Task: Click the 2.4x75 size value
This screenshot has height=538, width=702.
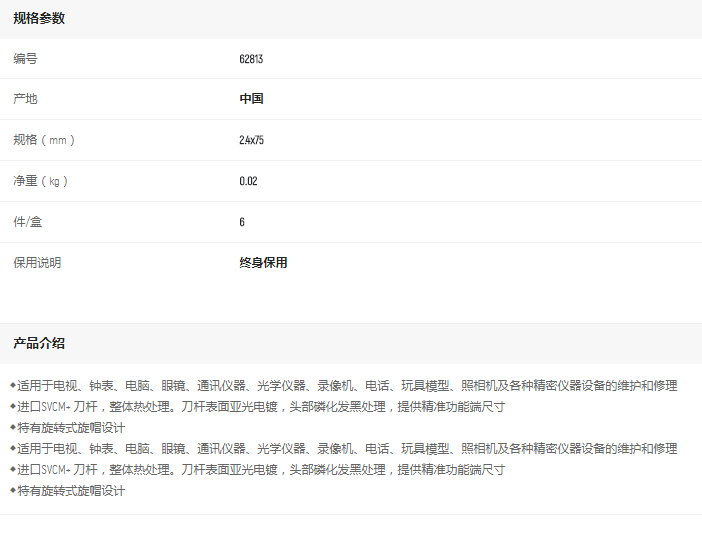Action: click(252, 140)
